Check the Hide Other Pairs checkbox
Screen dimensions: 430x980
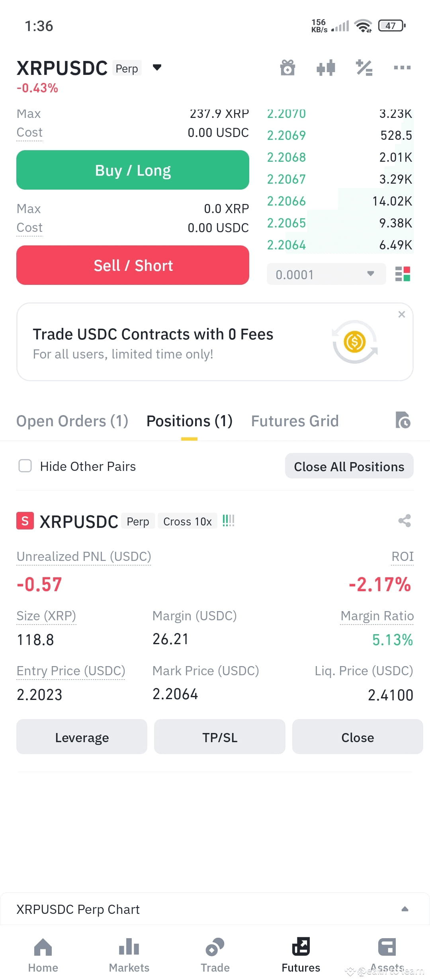(25, 466)
